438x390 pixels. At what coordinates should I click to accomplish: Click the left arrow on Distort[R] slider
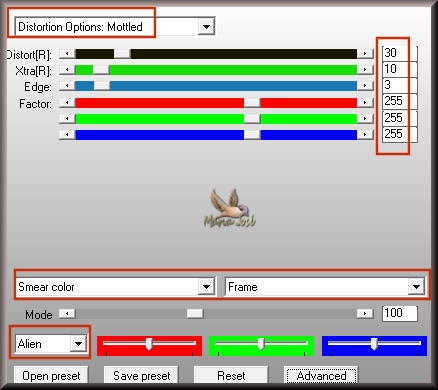point(67,53)
